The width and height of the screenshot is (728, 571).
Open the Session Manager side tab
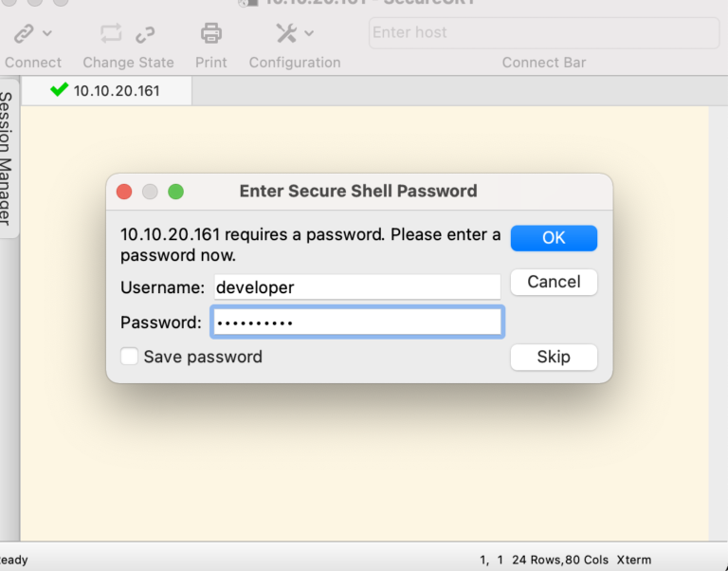point(7,158)
